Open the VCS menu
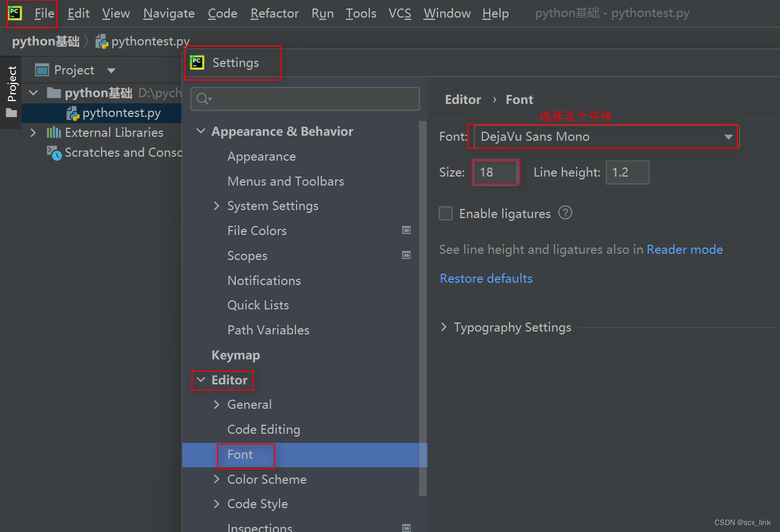The height and width of the screenshot is (532, 780). click(x=399, y=13)
